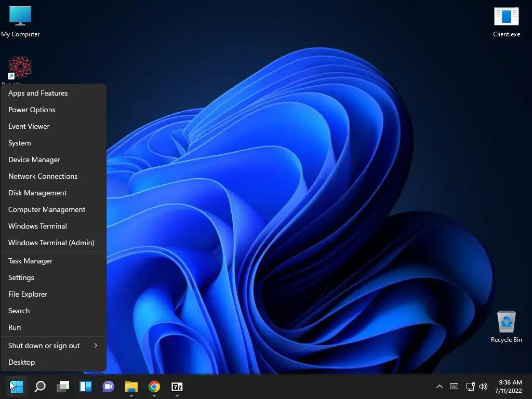532x399 pixels.
Task: Open the volume speaker tray icon
Action: click(x=483, y=387)
